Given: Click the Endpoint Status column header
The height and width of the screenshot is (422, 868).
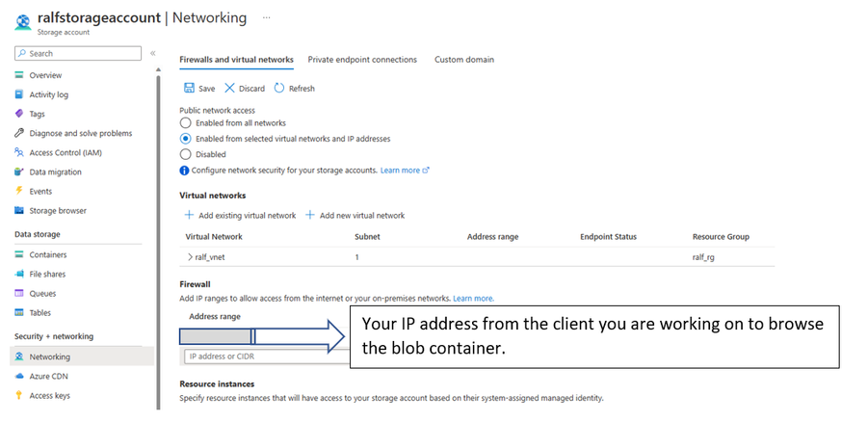Looking at the screenshot, I should point(609,236).
